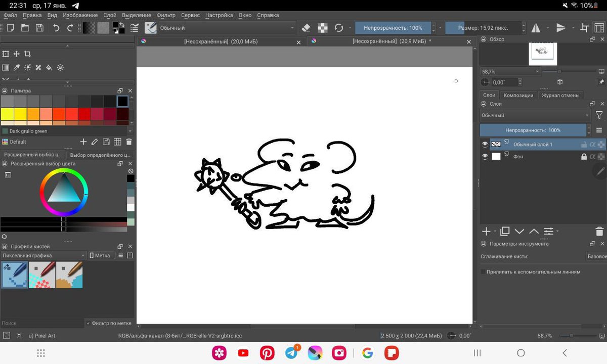
Task: Click the Метка button in brush presets
Action: click(100, 256)
